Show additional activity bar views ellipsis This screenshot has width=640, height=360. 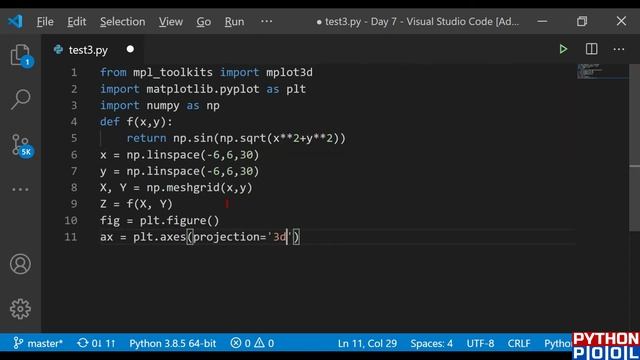[x=20, y=189]
